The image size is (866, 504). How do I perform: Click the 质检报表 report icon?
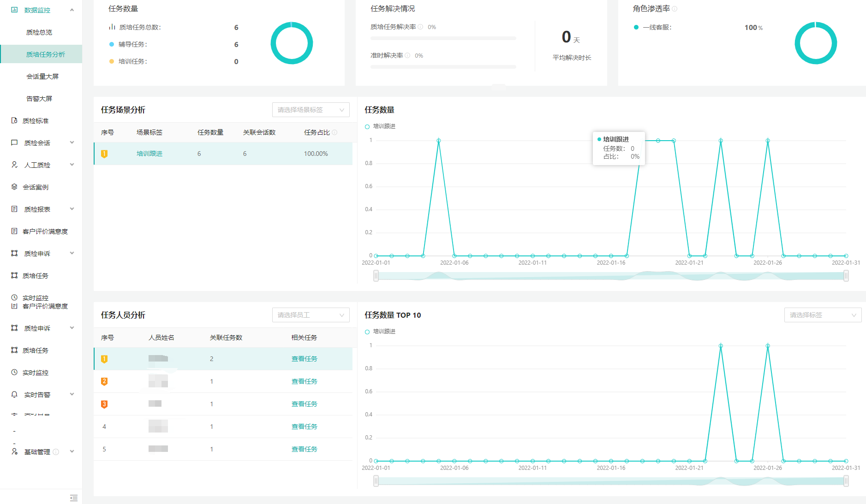pos(14,209)
